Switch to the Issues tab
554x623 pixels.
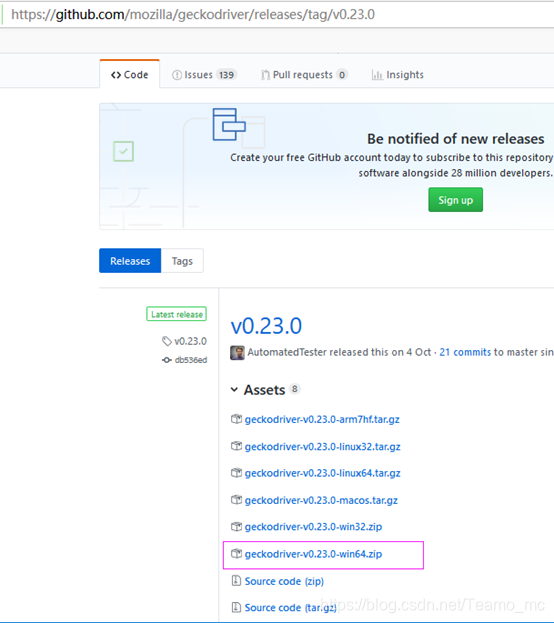click(x=204, y=75)
